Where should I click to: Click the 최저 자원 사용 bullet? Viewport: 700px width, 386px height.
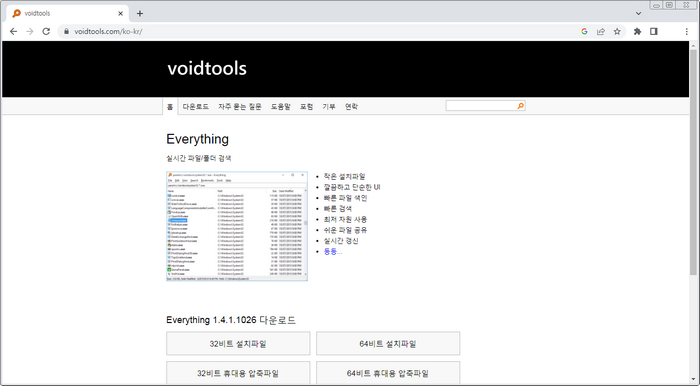[345, 220]
